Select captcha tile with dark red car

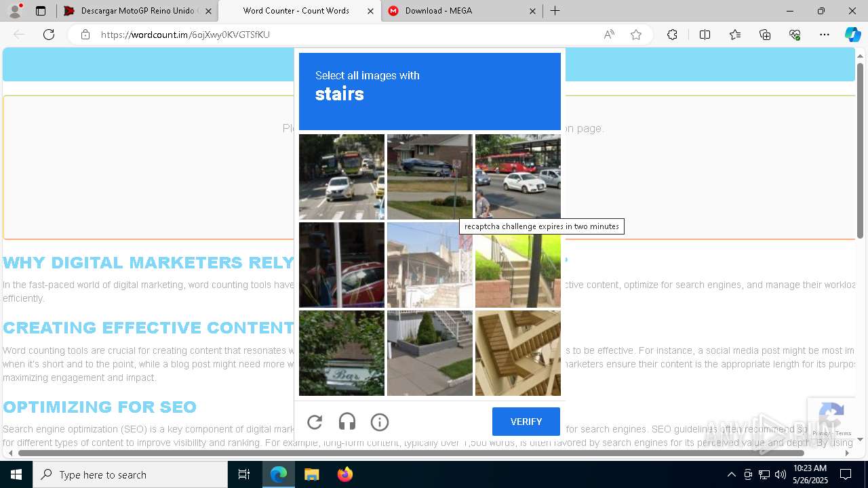(342, 265)
